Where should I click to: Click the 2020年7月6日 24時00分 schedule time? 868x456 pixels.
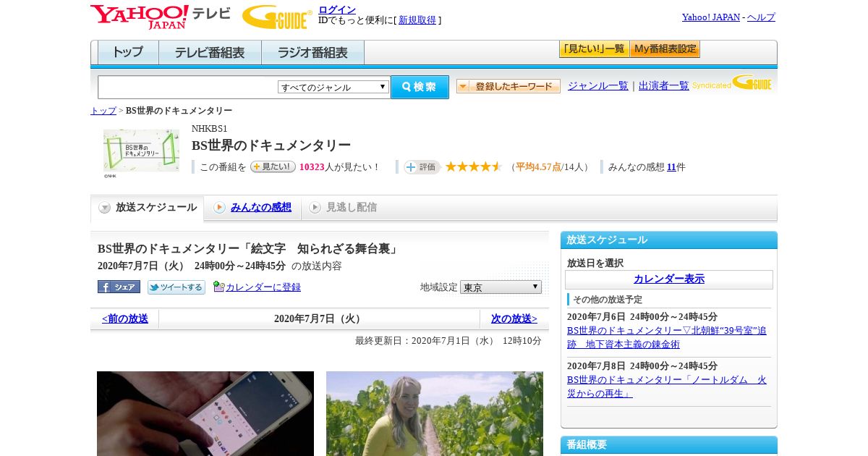tap(642, 317)
